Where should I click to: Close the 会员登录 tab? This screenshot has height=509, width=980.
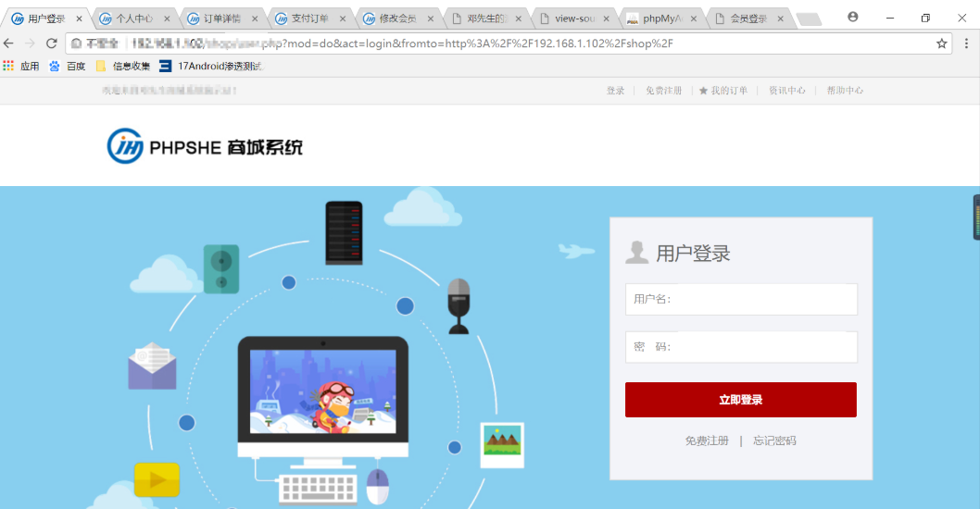(781, 19)
